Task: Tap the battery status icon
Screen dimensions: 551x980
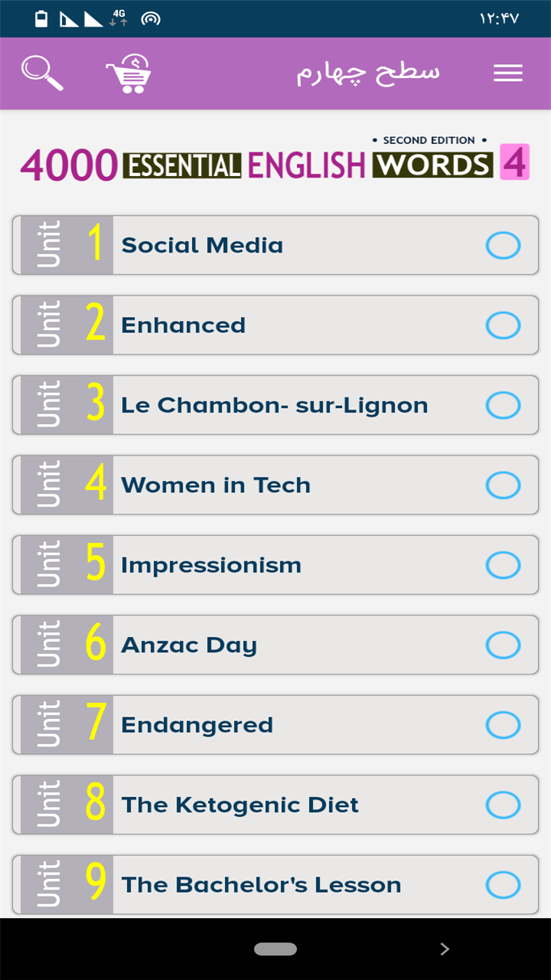Action: point(41,19)
